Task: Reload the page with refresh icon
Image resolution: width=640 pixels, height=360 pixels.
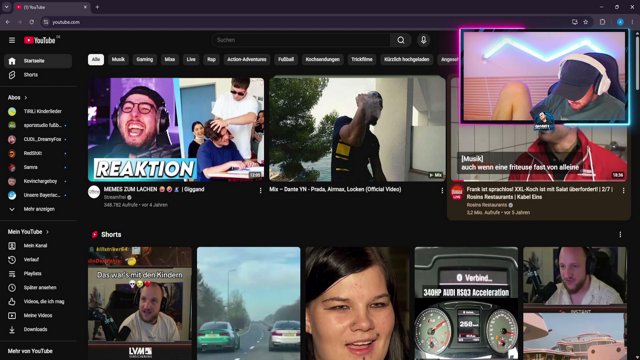Action: [31, 22]
